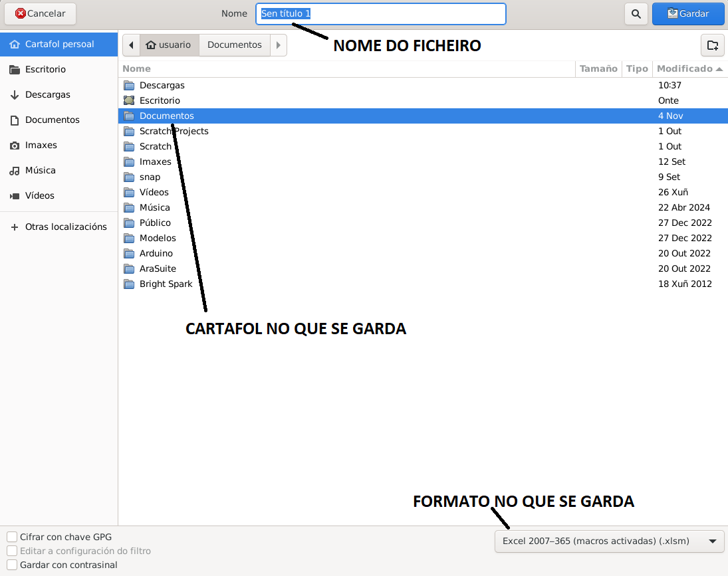Screen dimensions: 728x576
Task: Click the search magnifier icon
Action: point(636,14)
